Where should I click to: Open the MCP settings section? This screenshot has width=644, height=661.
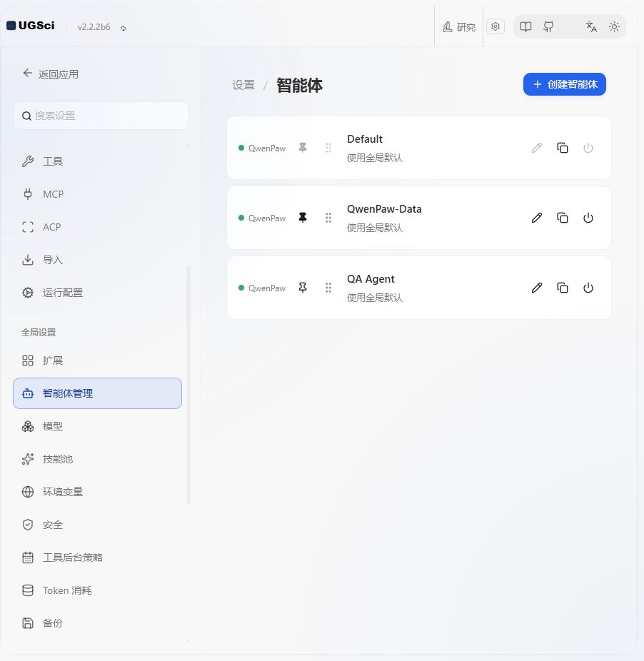point(97,194)
